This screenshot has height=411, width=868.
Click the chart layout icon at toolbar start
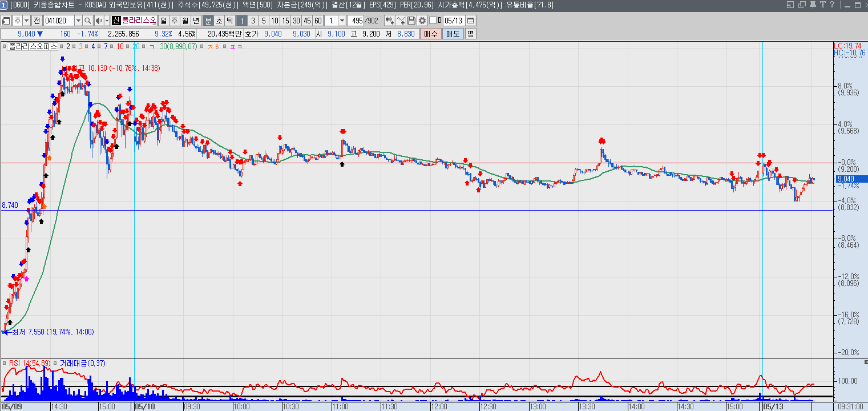point(6,21)
